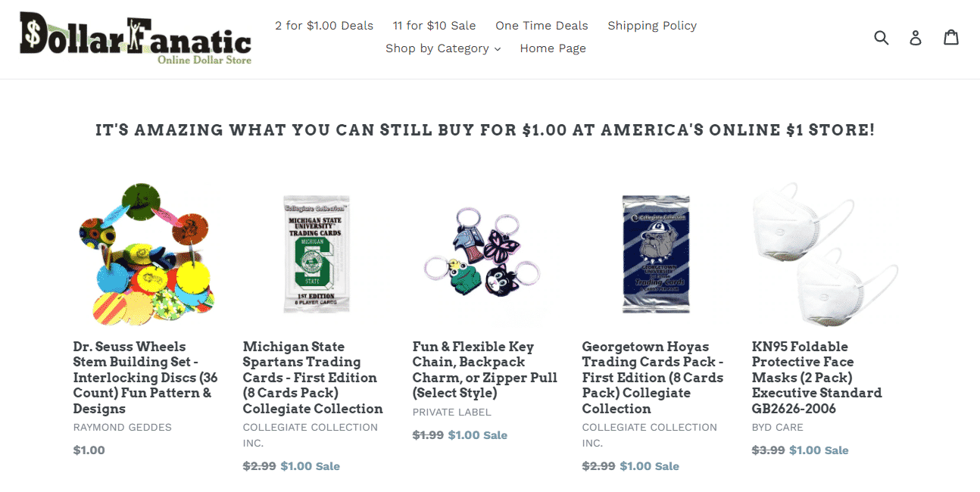Open the search magnifier icon
Viewport: 980px width, 492px height.
point(882,36)
